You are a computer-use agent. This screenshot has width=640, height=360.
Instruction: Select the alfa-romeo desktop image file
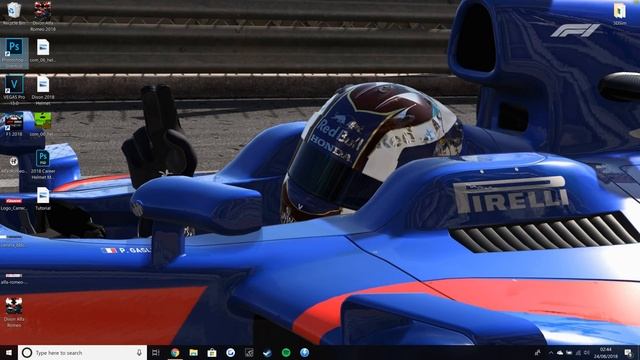pyautogui.click(x=13, y=278)
